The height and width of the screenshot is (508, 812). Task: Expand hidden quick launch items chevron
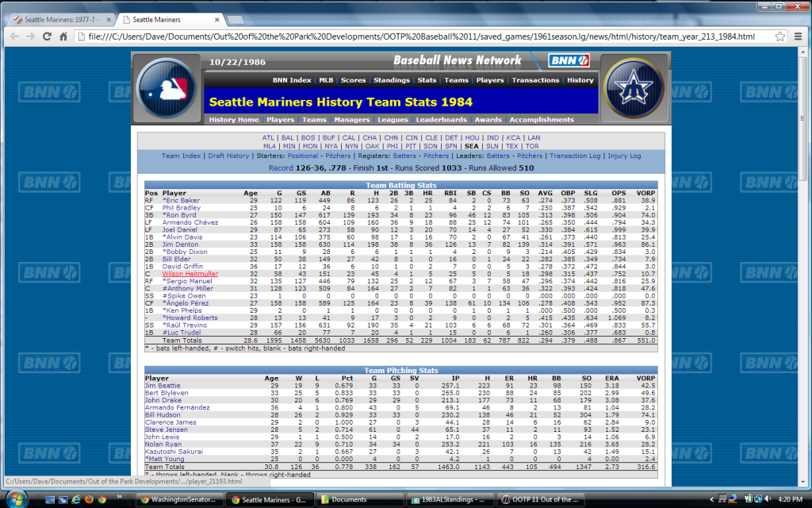tap(119, 497)
